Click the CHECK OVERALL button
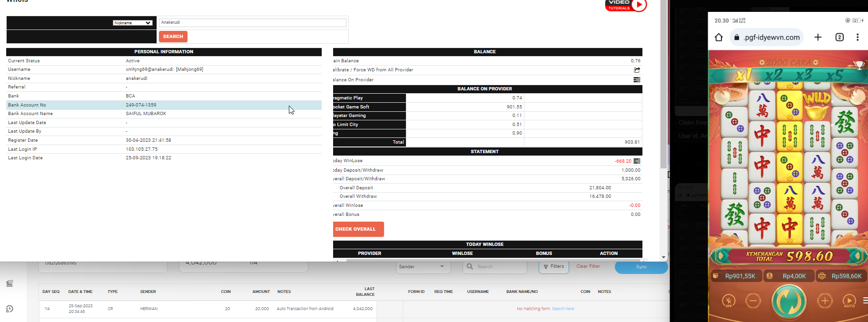 pyautogui.click(x=358, y=229)
